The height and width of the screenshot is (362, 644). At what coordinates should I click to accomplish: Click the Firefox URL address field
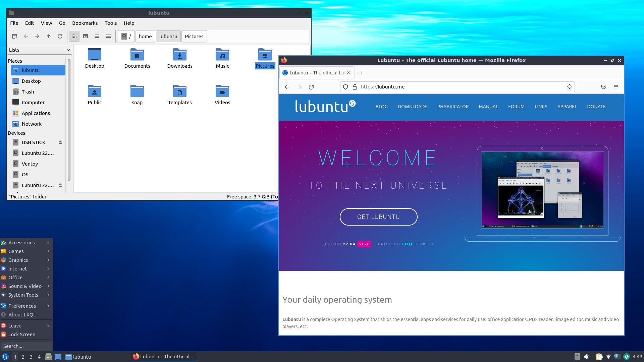(x=458, y=87)
